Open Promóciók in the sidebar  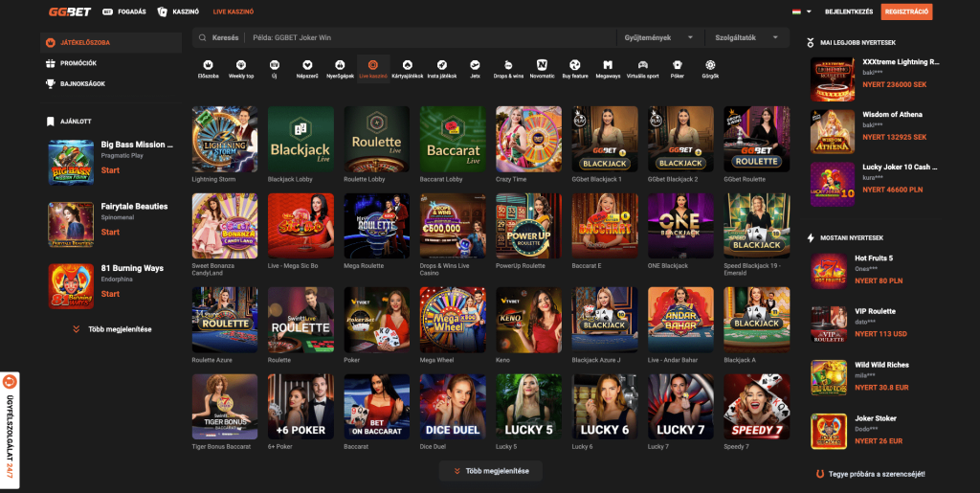(111, 63)
